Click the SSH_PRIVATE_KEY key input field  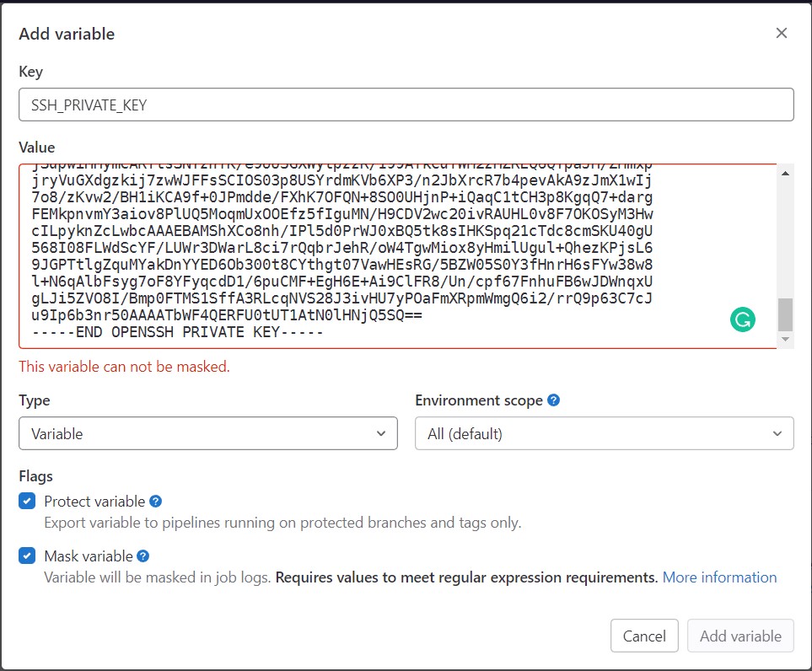[406, 105]
